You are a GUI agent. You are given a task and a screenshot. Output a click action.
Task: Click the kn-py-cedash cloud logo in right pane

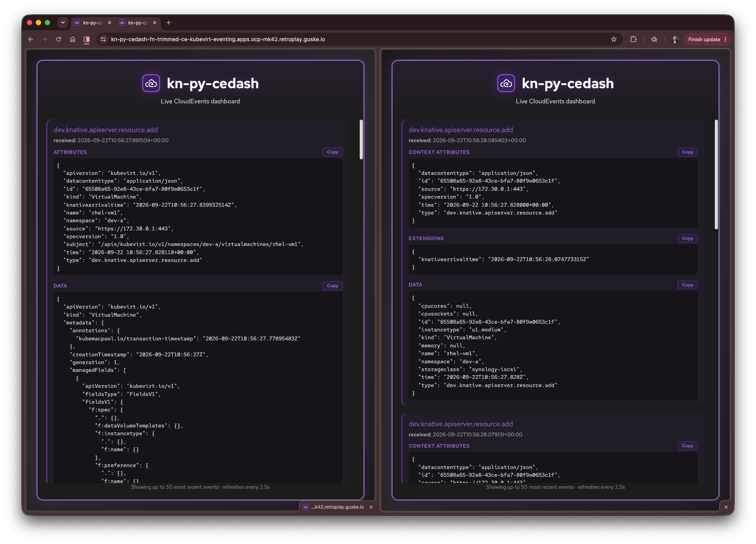[x=506, y=83]
